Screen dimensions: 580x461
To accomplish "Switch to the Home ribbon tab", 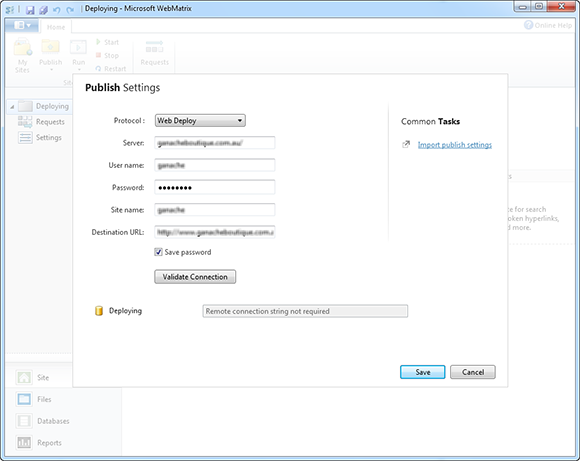I will (56, 27).
